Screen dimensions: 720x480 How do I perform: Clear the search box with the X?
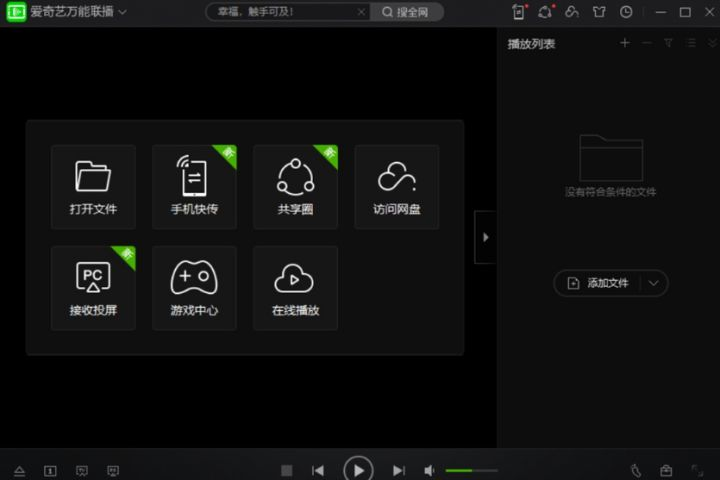[x=361, y=12]
